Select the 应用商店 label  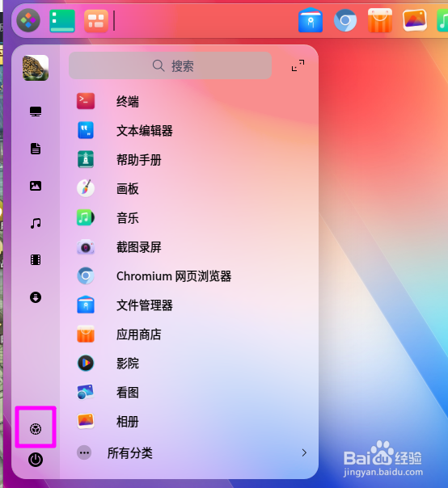139,334
